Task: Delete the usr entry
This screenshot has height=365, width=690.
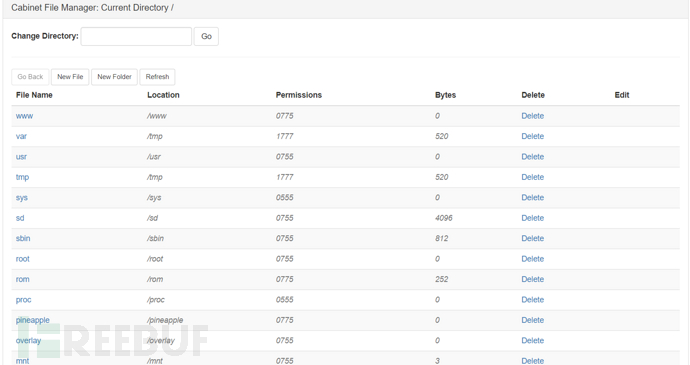Action: tap(532, 157)
